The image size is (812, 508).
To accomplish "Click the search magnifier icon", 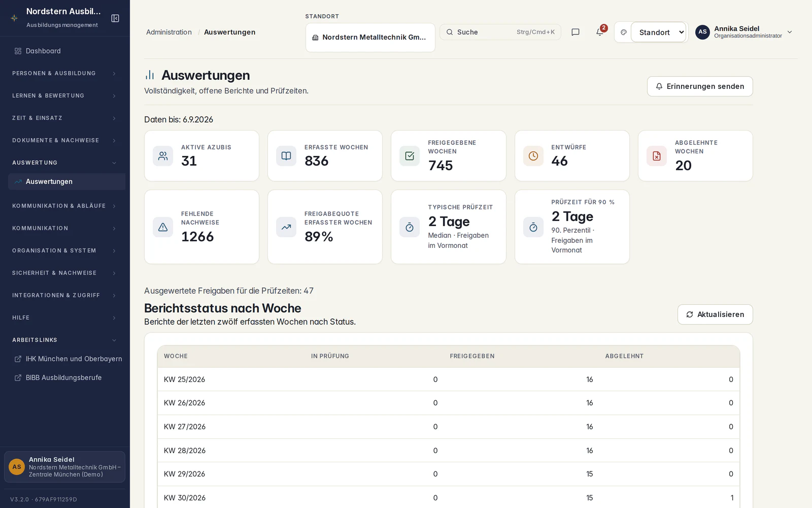I will [450, 32].
